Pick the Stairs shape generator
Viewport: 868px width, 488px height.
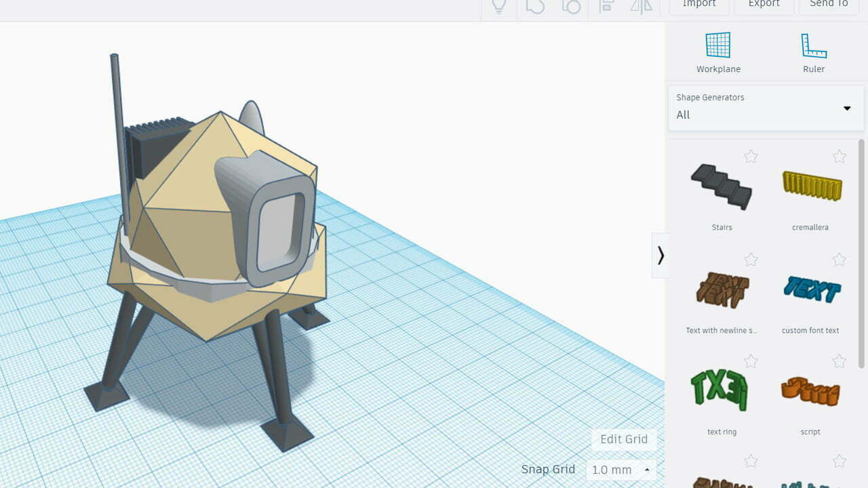coord(722,187)
